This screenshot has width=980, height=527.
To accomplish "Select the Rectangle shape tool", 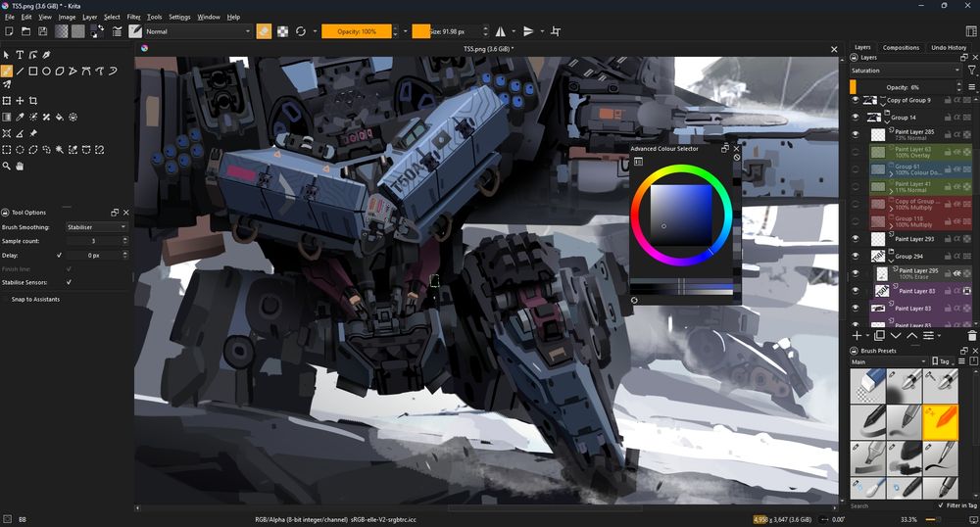I will click(x=33, y=72).
